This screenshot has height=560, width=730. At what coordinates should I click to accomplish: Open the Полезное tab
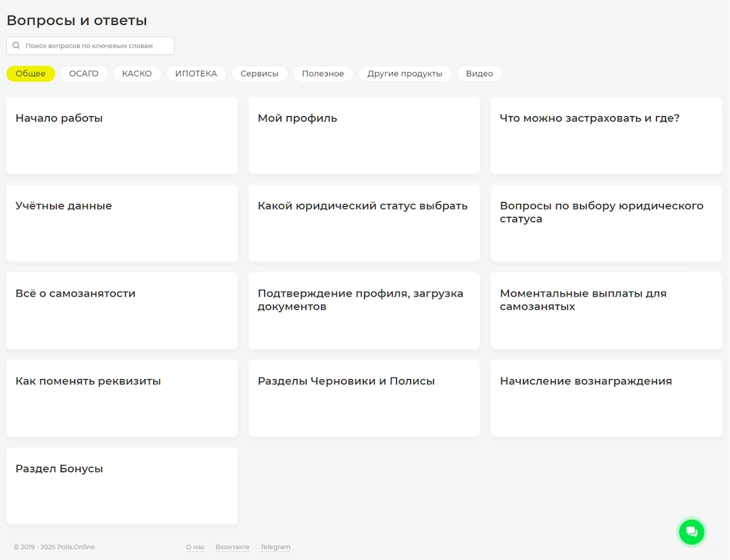point(322,74)
